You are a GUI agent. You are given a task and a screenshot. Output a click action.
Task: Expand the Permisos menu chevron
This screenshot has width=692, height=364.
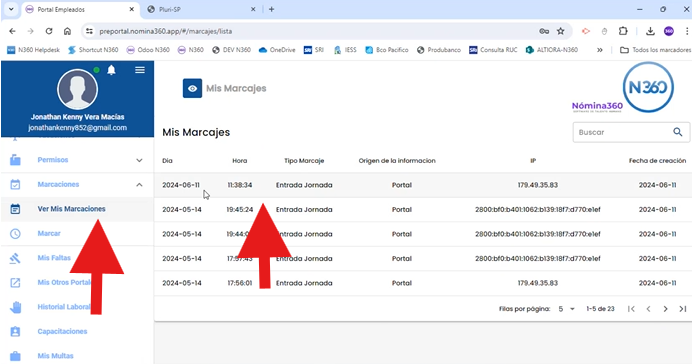tap(139, 160)
